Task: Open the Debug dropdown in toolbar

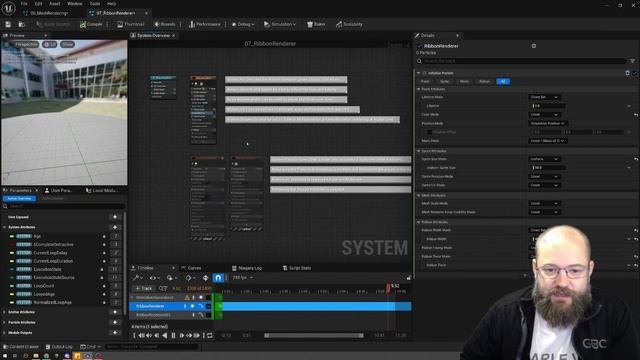Action: 243,24
